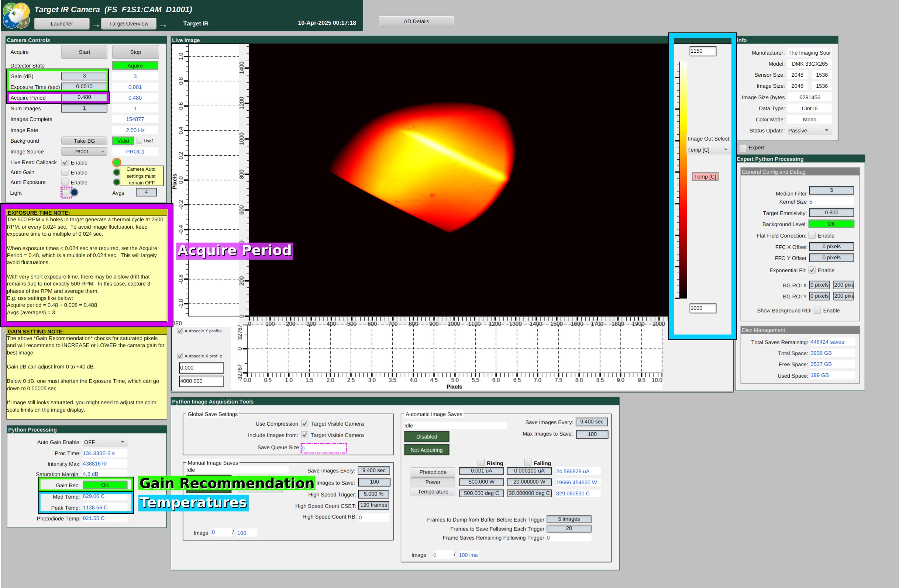Viewport: 899px width, 588px height.
Task: Click the Take BG button
Action: pos(84,141)
